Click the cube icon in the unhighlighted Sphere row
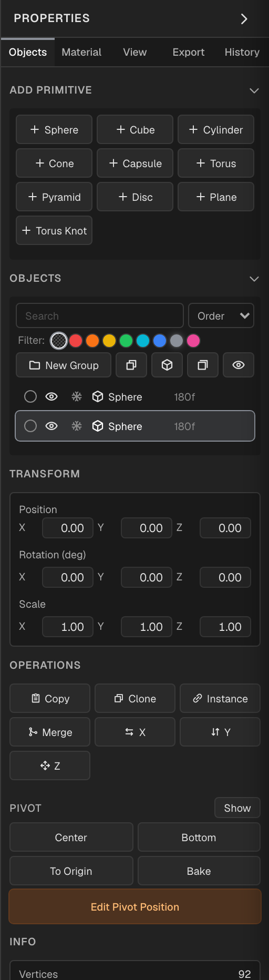The width and height of the screenshot is (269, 980). (98, 396)
